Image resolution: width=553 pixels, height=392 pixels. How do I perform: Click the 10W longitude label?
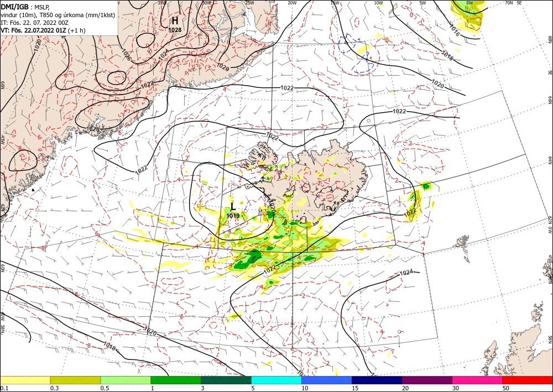[378, 3]
